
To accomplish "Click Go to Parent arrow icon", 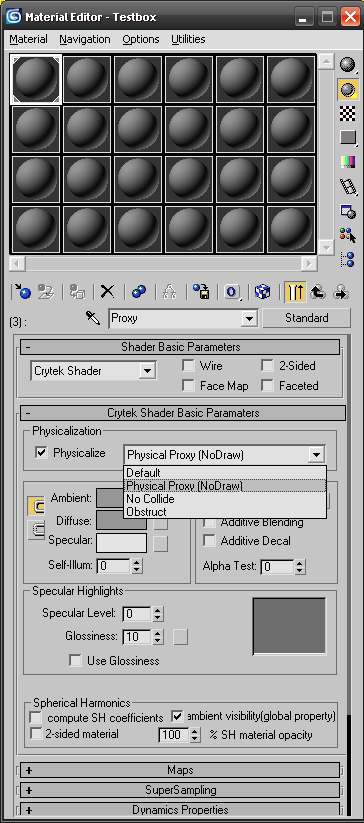I will 317,291.
